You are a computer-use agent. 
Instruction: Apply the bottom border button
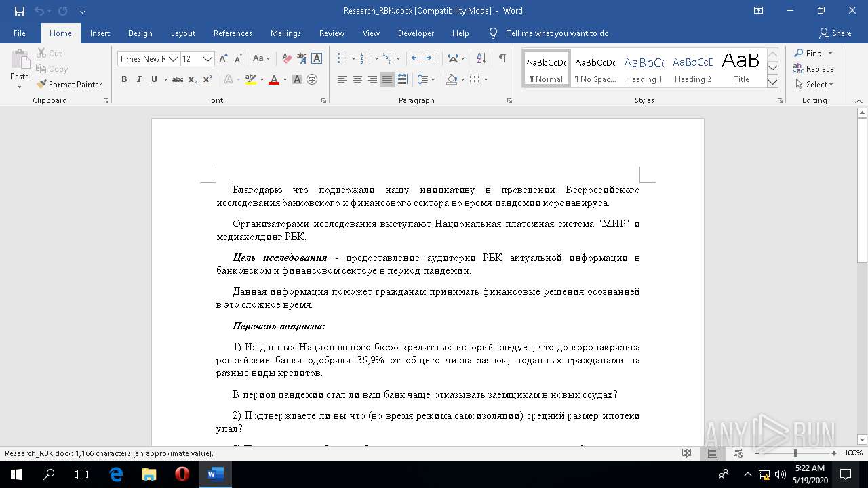click(474, 79)
